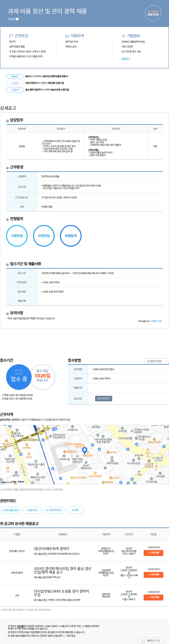Click the 접수 중 status circle
The height and width of the screenshot is (644, 169).
click(19, 377)
